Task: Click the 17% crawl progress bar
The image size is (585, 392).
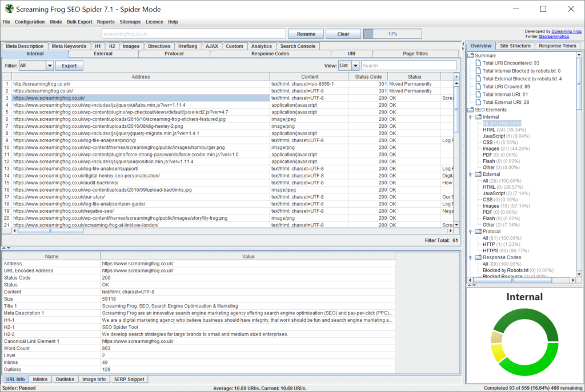Action: click(392, 34)
